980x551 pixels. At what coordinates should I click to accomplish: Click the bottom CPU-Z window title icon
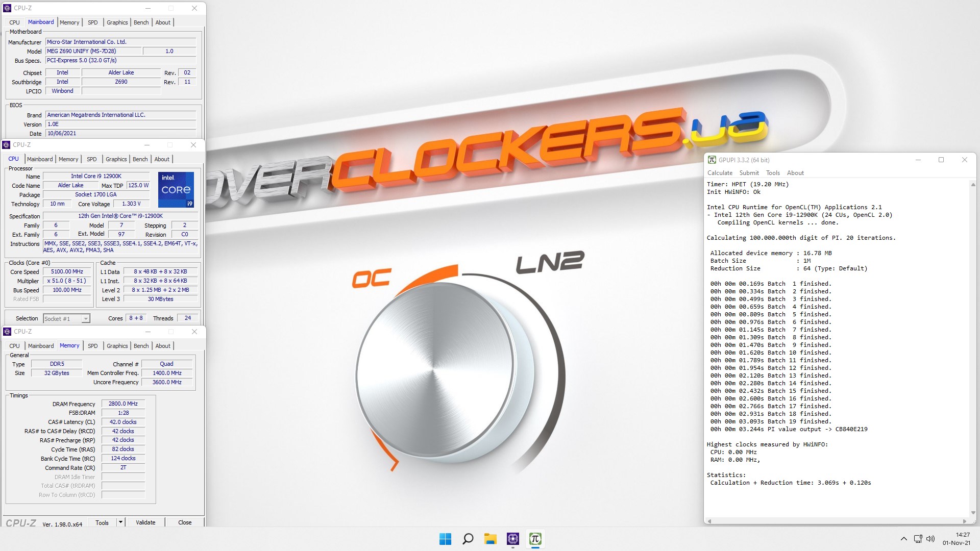pos(7,332)
